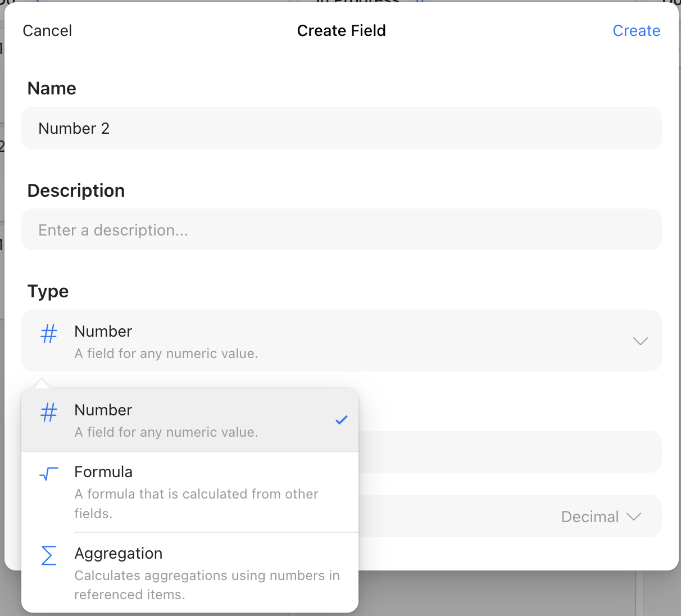Click the Create Field title area

[x=341, y=31]
